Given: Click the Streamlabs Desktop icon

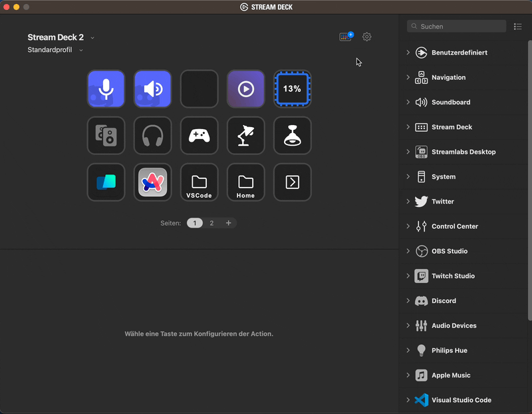Looking at the screenshot, I should pyautogui.click(x=422, y=152).
